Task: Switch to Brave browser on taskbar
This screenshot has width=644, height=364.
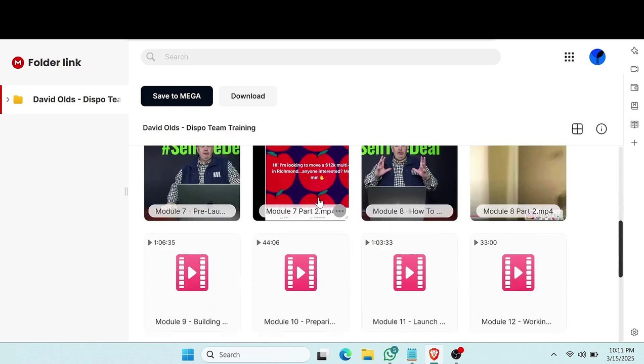Action: (x=434, y=355)
